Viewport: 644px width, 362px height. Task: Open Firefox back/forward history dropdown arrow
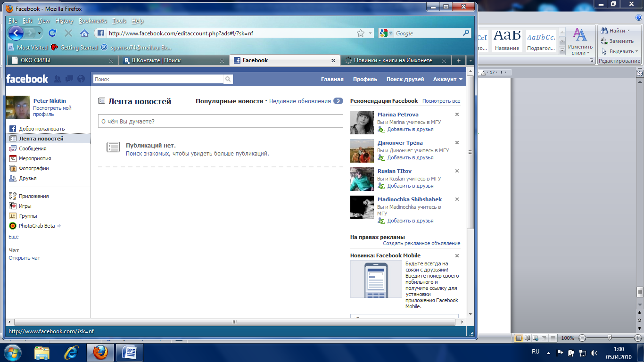[x=40, y=33]
